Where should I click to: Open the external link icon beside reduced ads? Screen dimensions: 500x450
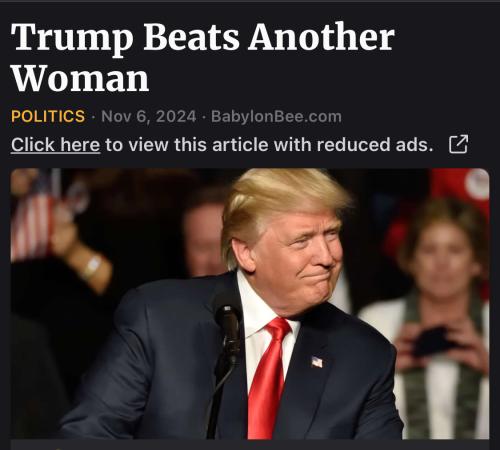coord(458,144)
